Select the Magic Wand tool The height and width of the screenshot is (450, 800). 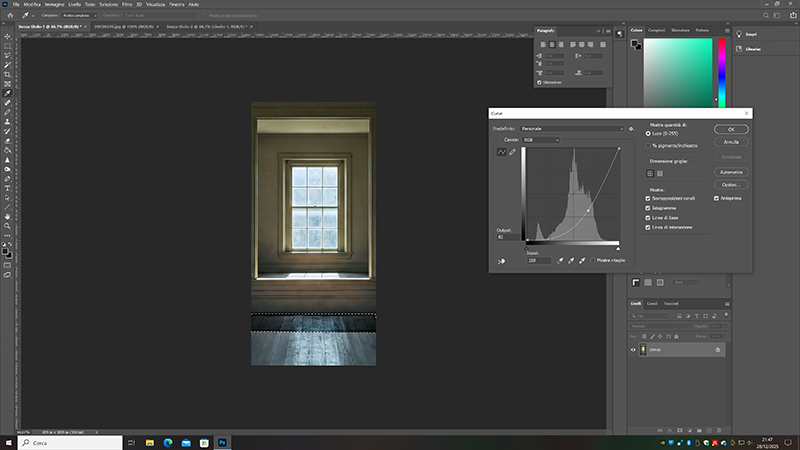point(7,65)
